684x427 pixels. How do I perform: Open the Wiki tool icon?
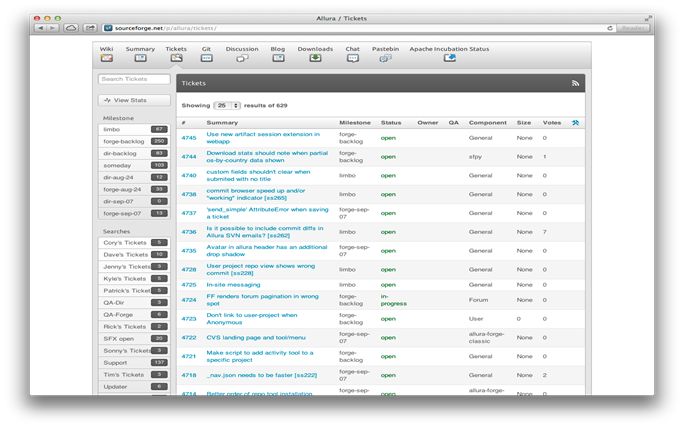tap(106, 58)
